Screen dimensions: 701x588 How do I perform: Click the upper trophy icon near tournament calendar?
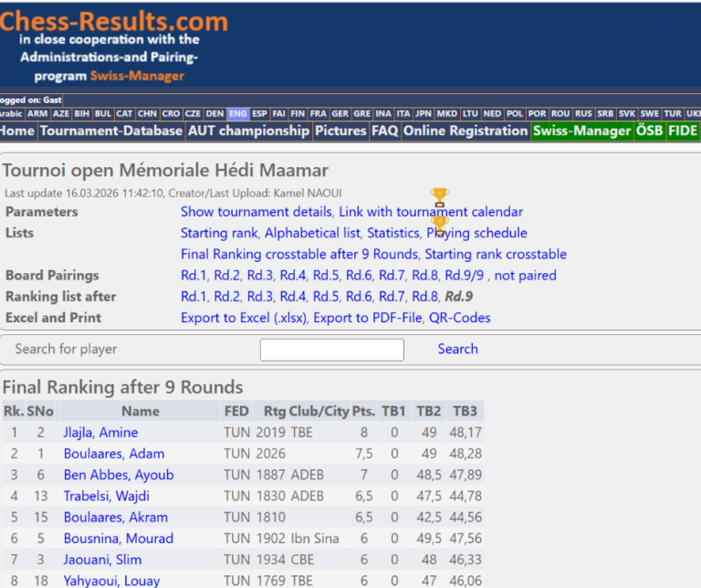click(x=439, y=196)
